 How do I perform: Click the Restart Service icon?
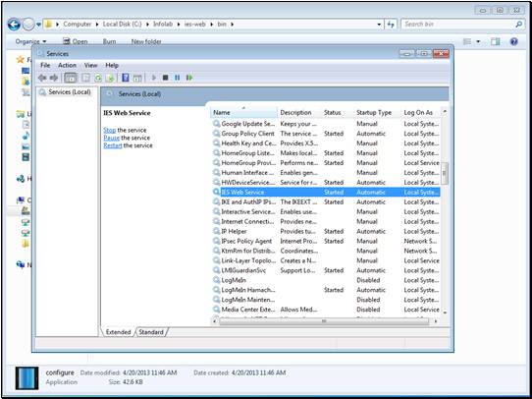pyautogui.click(x=189, y=78)
